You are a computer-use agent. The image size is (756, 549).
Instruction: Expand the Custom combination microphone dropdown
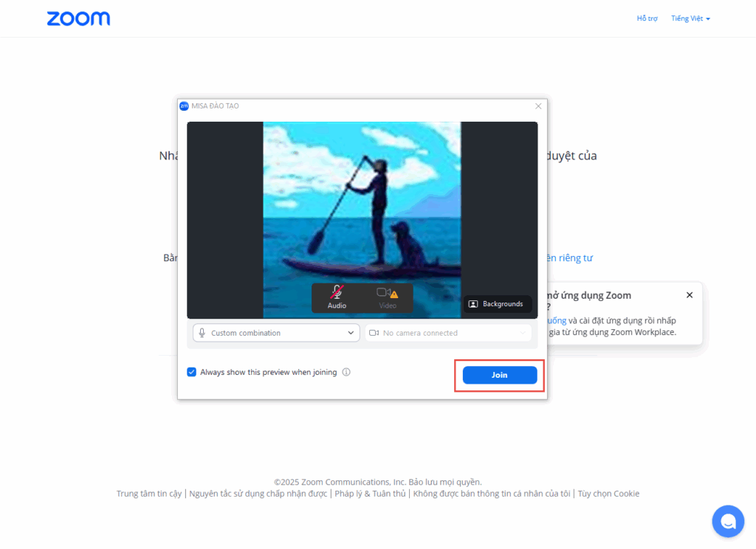pyautogui.click(x=276, y=333)
